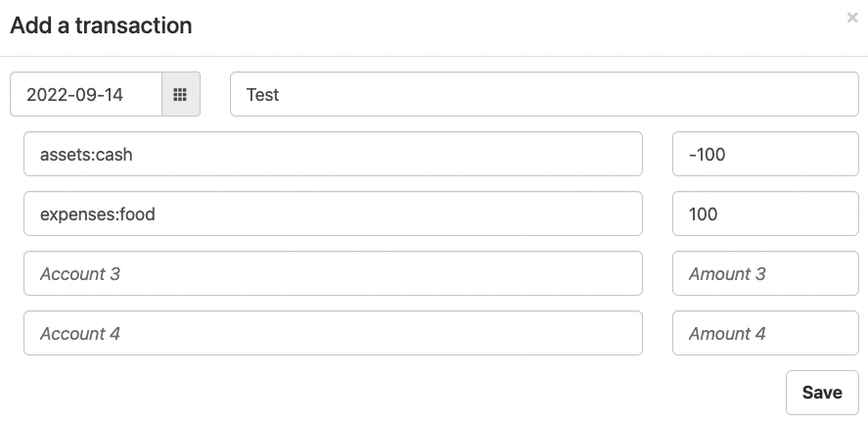Focus the description field containing Test

pos(543,95)
